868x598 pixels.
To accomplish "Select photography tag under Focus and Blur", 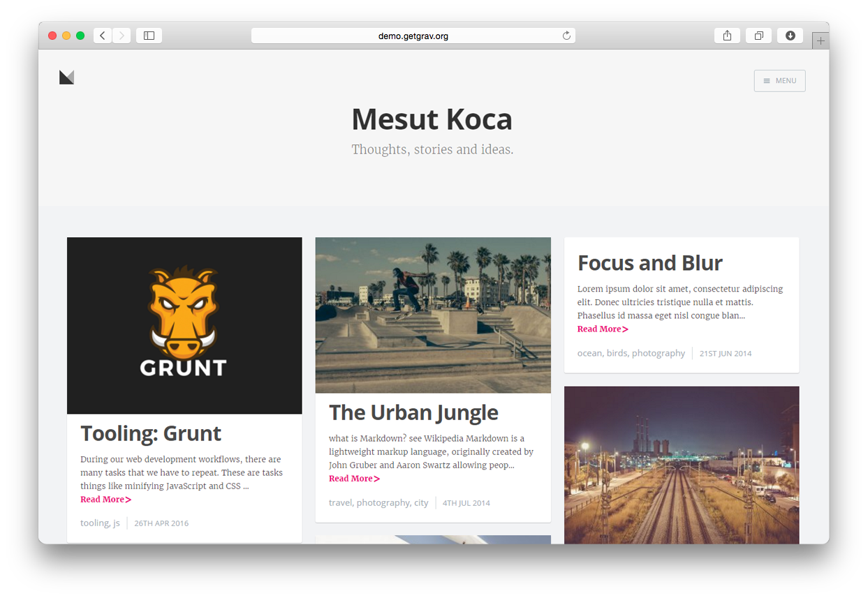I will pos(659,353).
